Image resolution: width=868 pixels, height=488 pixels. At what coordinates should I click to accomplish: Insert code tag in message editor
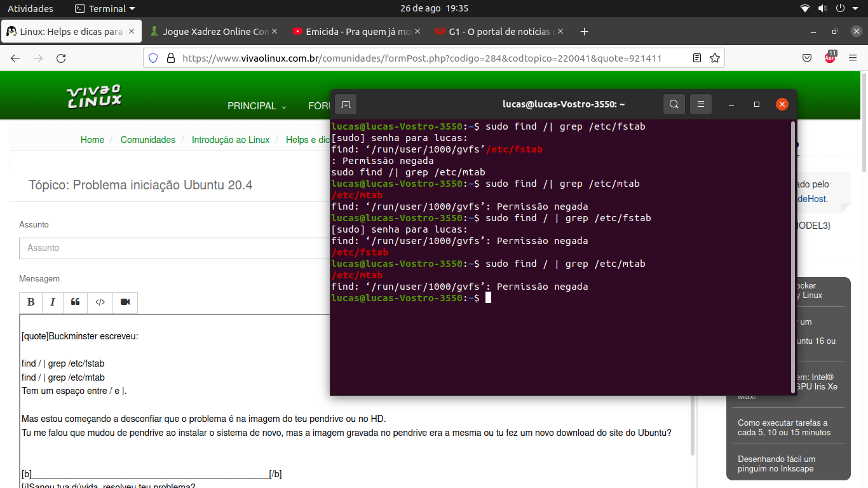pos(100,302)
